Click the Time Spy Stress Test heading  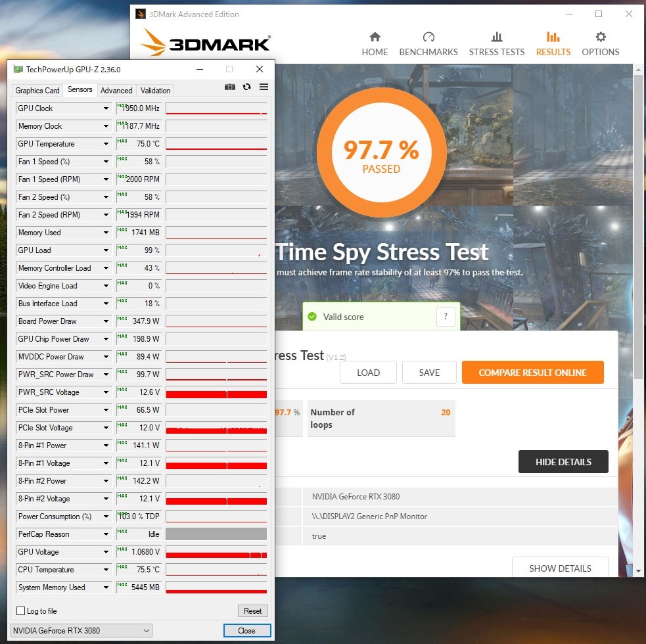click(x=382, y=251)
